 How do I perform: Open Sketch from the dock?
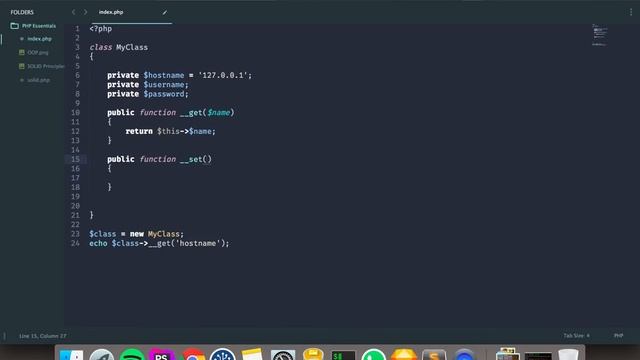click(x=404, y=354)
